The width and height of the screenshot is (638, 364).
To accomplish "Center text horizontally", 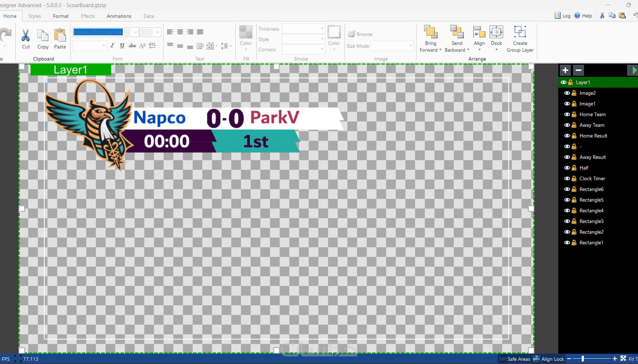I will click(x=180, y=32).
